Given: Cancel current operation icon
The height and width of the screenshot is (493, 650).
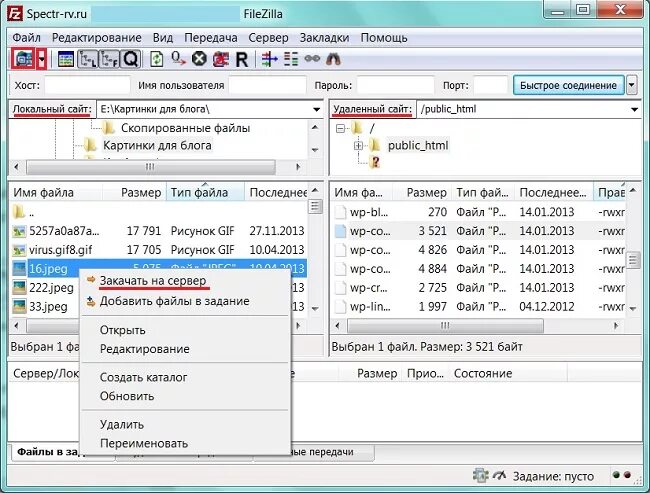Looking at the screenshot, I should point(199,59).
